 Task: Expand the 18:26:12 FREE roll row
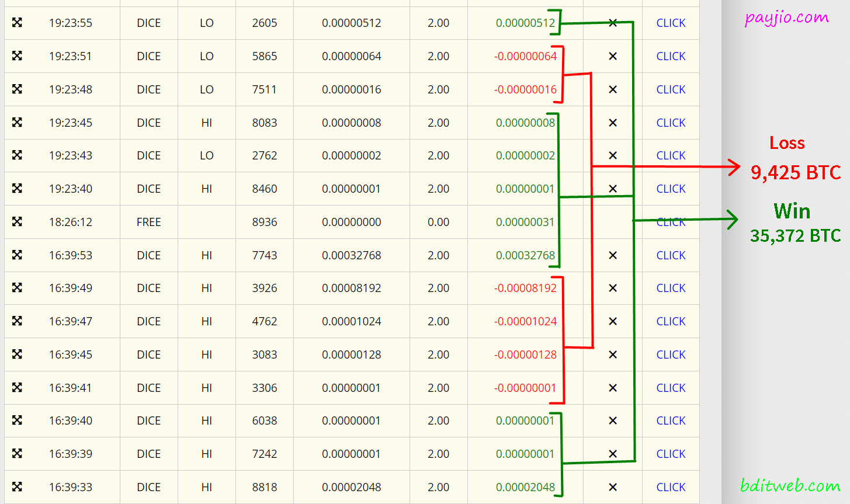18,222
